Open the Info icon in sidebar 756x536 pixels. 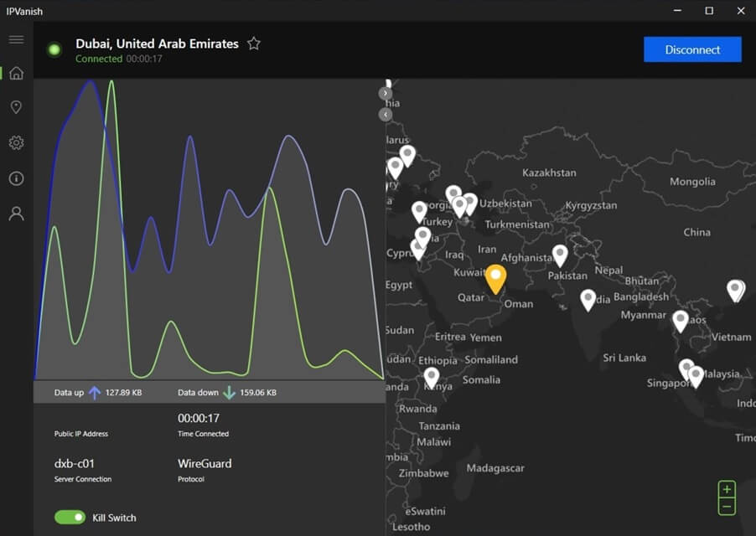(17, 178)
